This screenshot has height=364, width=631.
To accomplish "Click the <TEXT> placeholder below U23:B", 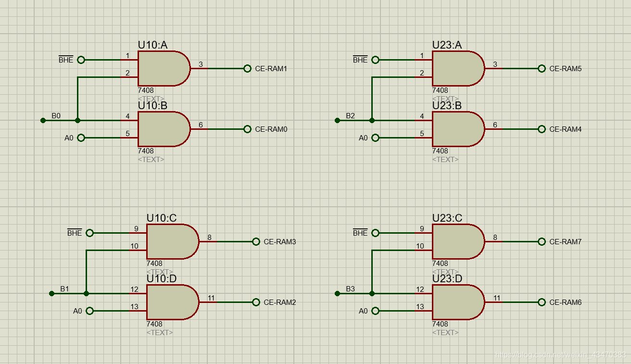I will pos(445,159).
